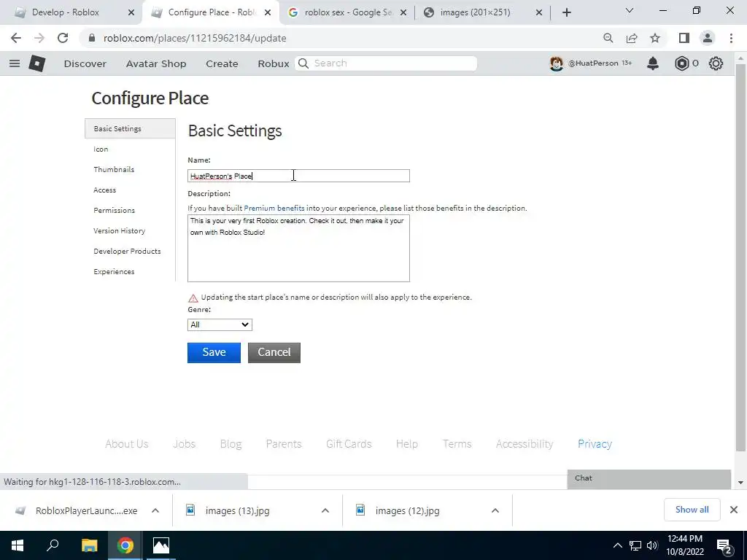Open Action Center notifications icon

[x=724, y=546]
